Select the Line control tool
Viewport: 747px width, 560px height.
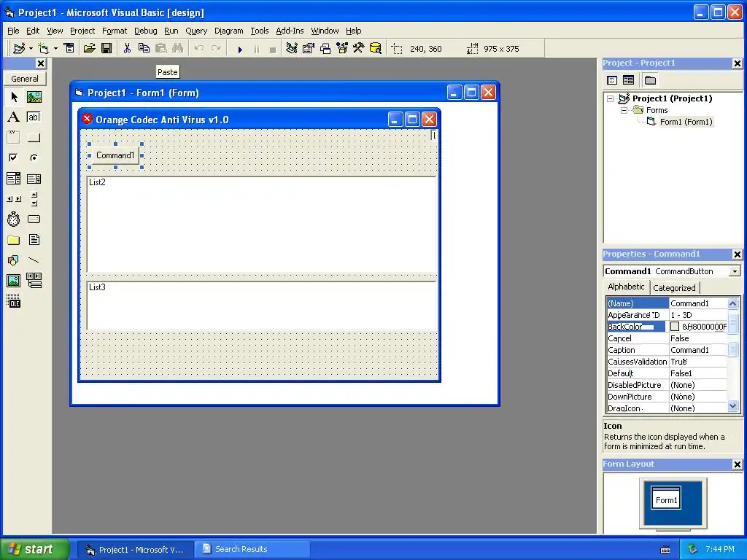pos(34,260)
